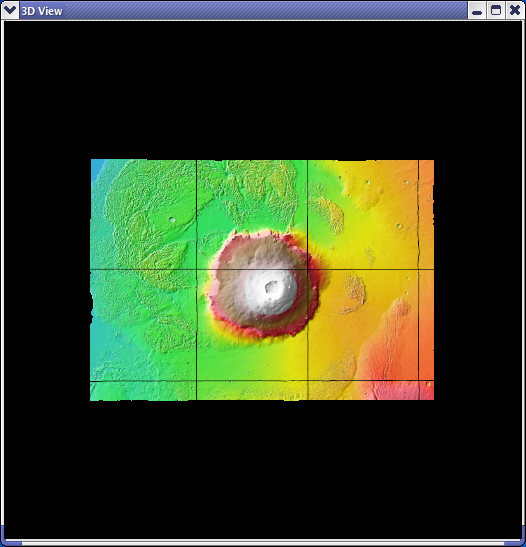The width and height of the screenshot is (526, 547).
Task: Select the top-right yellow tile with small craters
Action: click(363, 215)
